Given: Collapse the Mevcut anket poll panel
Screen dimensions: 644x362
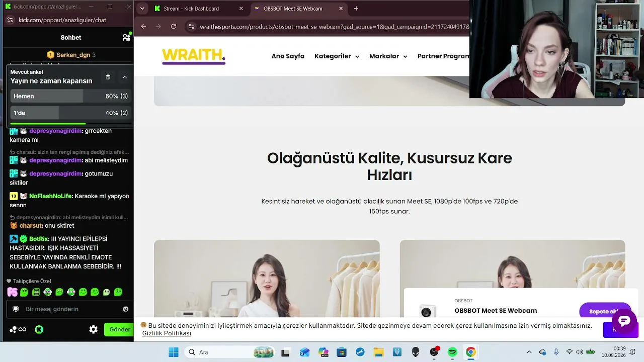Looking at the screenshot, I should (124, 77).
